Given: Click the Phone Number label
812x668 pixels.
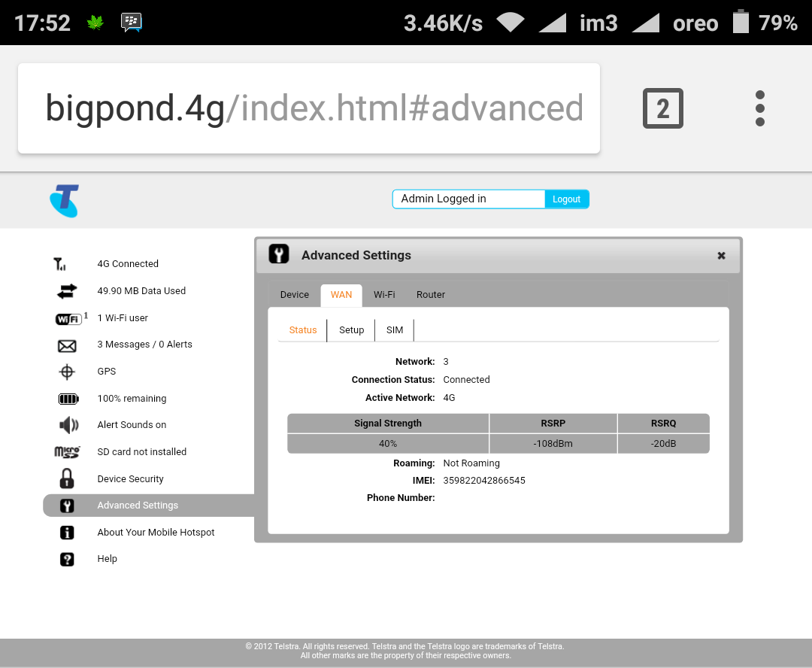Looking at the screenshot, I should (401, 498).
